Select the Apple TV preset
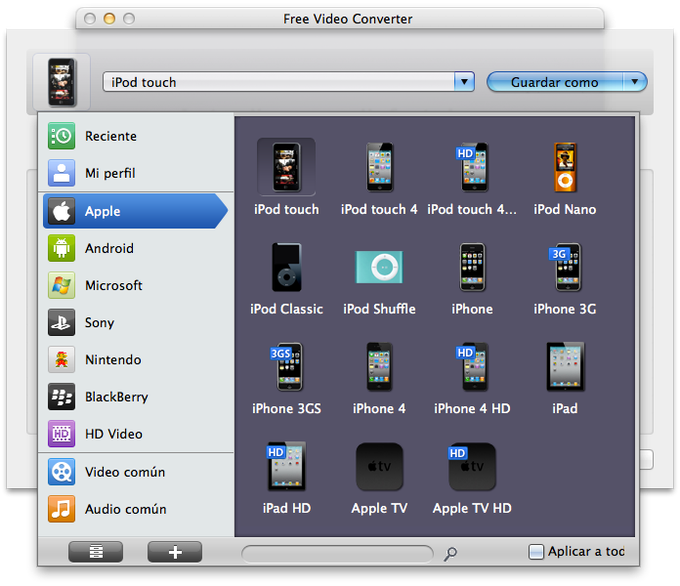Image resolution: width=680 pixels, height=586 pixels. click(379, 467)
